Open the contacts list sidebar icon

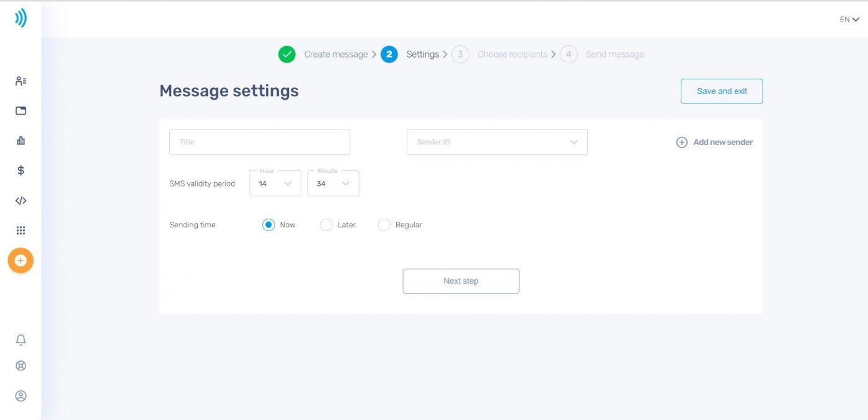(20, 81)
